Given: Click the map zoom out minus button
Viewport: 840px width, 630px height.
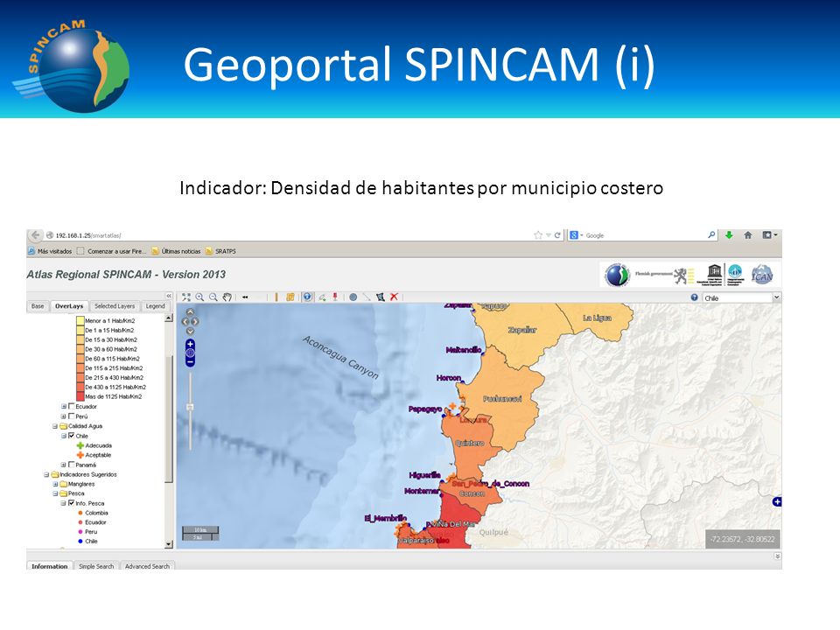Looking at the screenshot, I should (x=190, y=362).
